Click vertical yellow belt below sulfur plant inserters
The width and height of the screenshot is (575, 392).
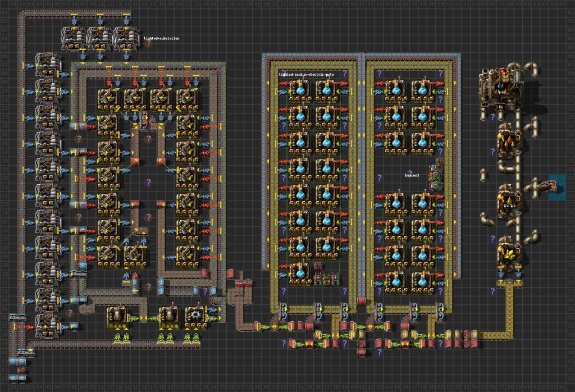tap(510, 309)
